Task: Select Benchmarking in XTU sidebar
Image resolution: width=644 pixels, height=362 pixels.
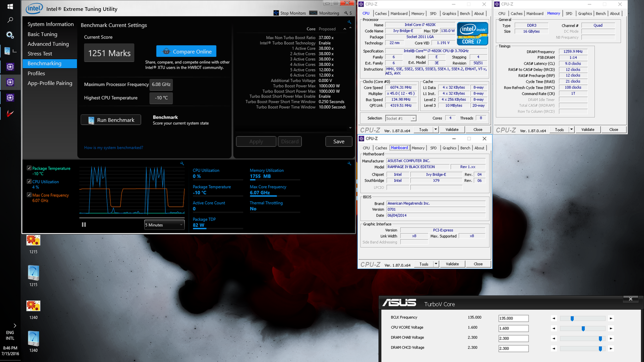Action: pos(50,63)
